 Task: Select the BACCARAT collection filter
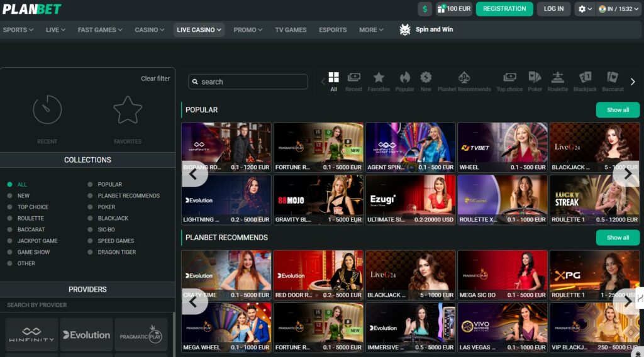point(26,230)
